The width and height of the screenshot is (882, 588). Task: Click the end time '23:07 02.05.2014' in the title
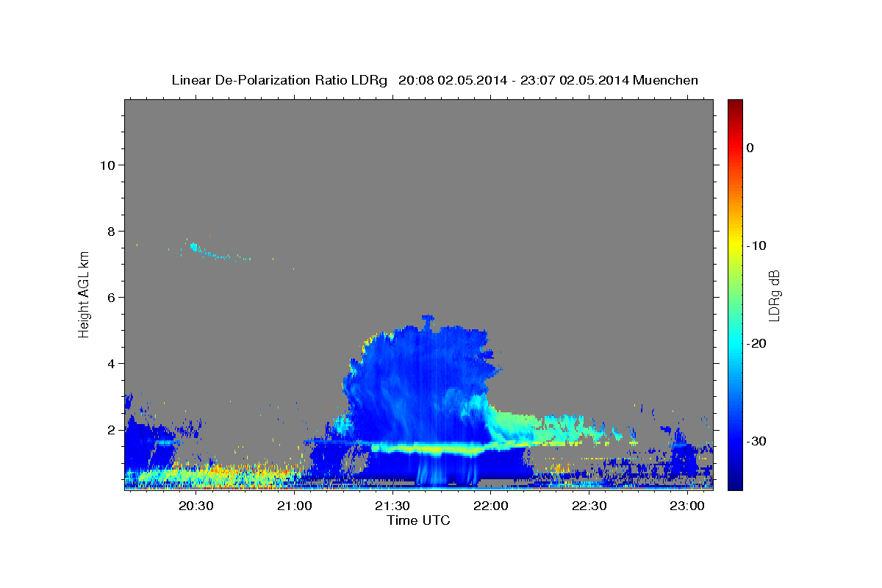tap(574, 80)
